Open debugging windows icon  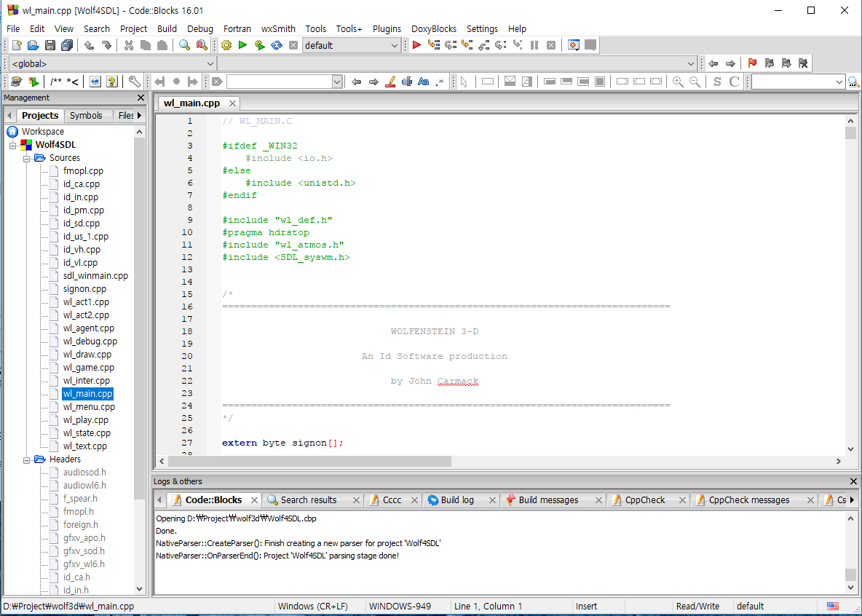(574, 45)
